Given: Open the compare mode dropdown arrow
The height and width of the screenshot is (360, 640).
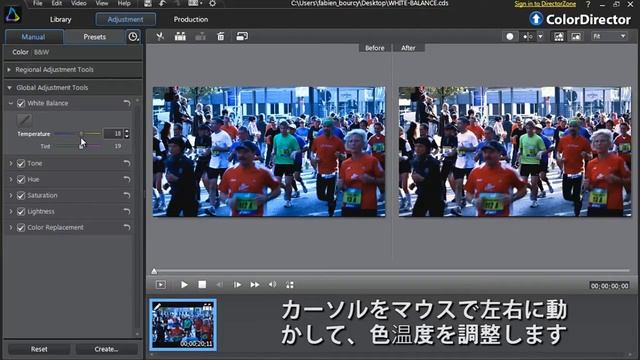Looking at the screenshot, I should coord(540,36).
